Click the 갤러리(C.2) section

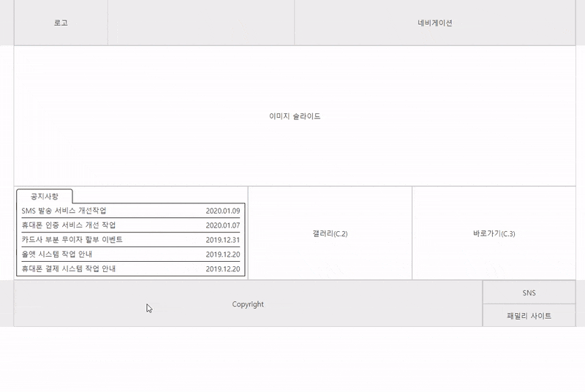point(330,233)
